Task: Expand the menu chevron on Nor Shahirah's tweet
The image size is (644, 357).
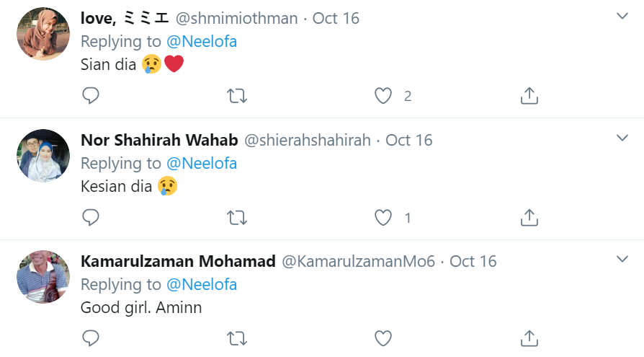Action: pyautogui.click(x=622, y=137)
